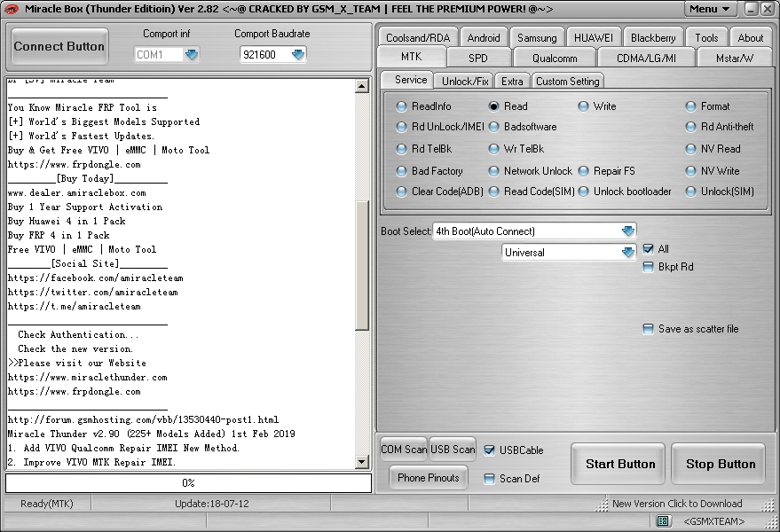Switch to the Qualcomm tab
The height and width of the screenshot is (532, 780).
(555, 58)
